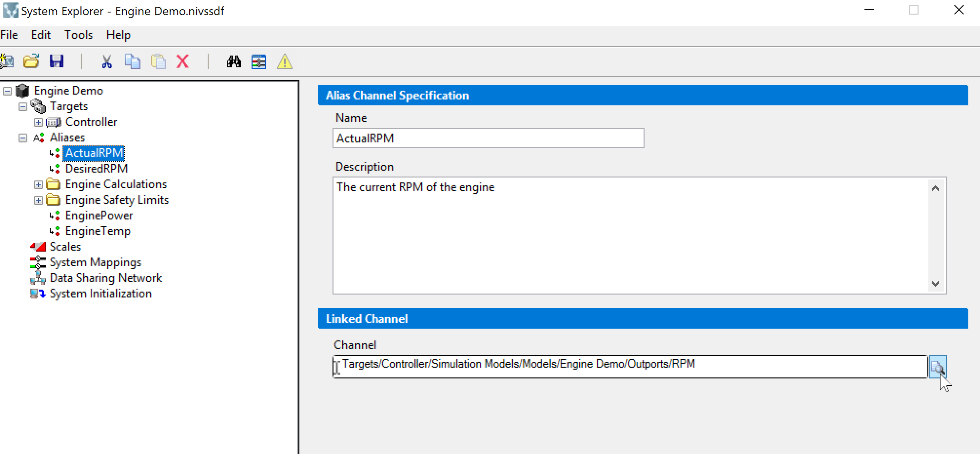Click the Save toolbar icon
This screenshot has width=980, height=454.
pos(57,61)
